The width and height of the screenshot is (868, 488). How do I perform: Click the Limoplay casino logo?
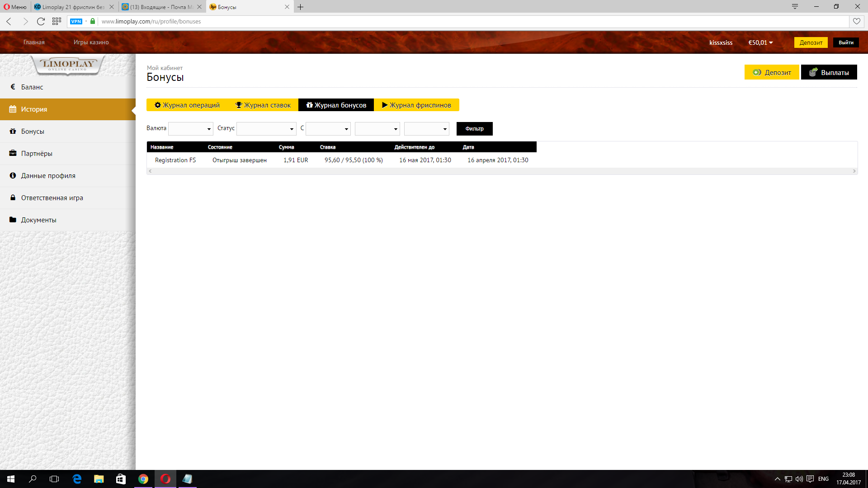(68, 65)
